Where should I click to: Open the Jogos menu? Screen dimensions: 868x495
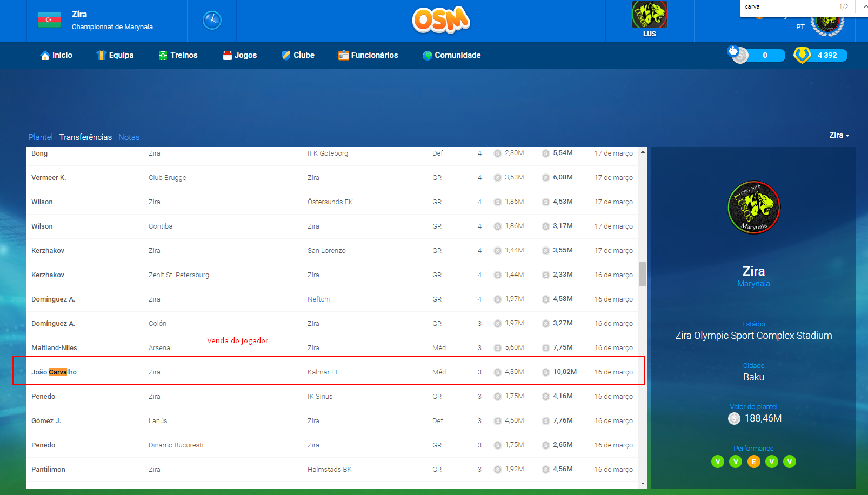pos(239,55)
